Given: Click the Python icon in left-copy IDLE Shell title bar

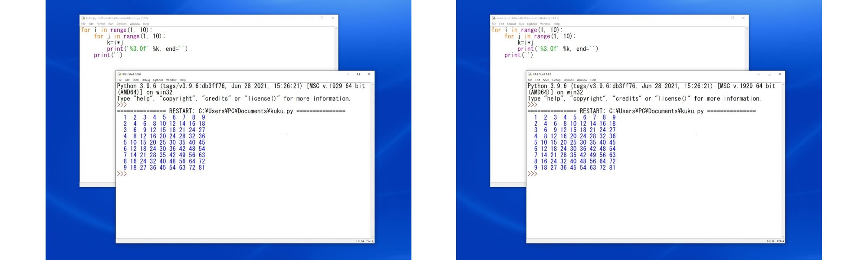Looking at the screenshot, I should click(x=120, y=74).
